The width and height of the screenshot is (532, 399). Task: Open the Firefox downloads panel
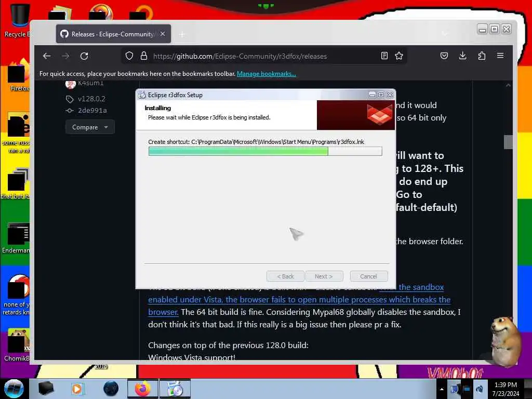tap(462, 56)
